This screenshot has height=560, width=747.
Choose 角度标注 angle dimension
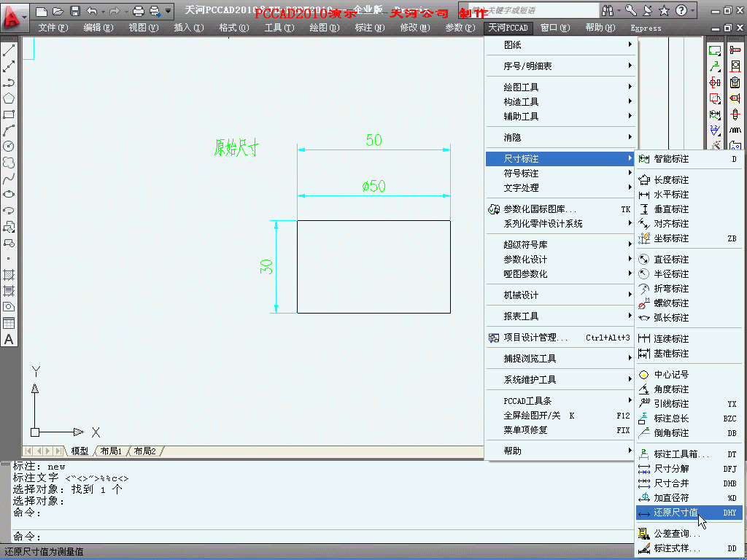[689, 389]
